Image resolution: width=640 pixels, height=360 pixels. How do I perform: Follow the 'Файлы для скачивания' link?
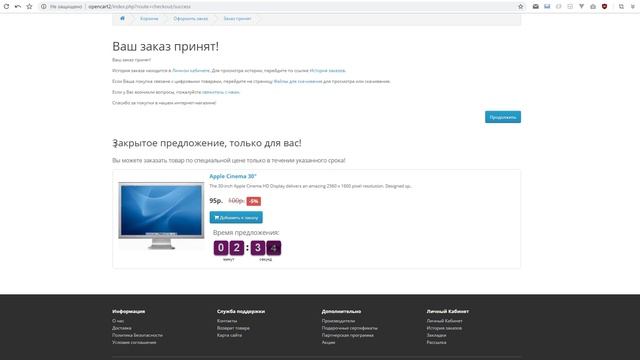point(298,81)
